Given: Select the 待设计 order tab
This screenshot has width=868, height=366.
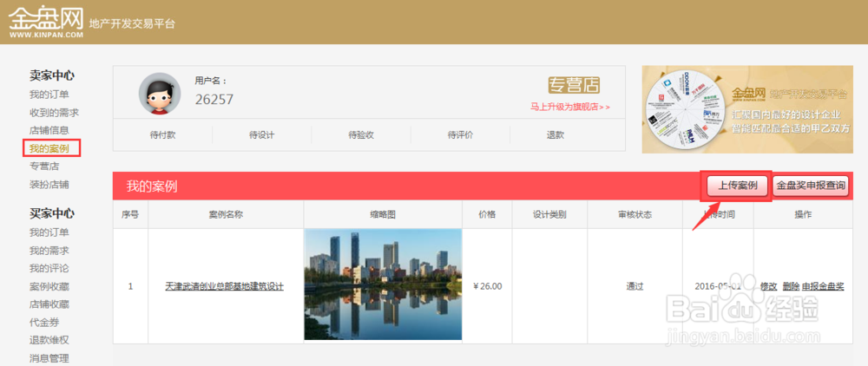Looking at the screenshot, I should 262,134.
